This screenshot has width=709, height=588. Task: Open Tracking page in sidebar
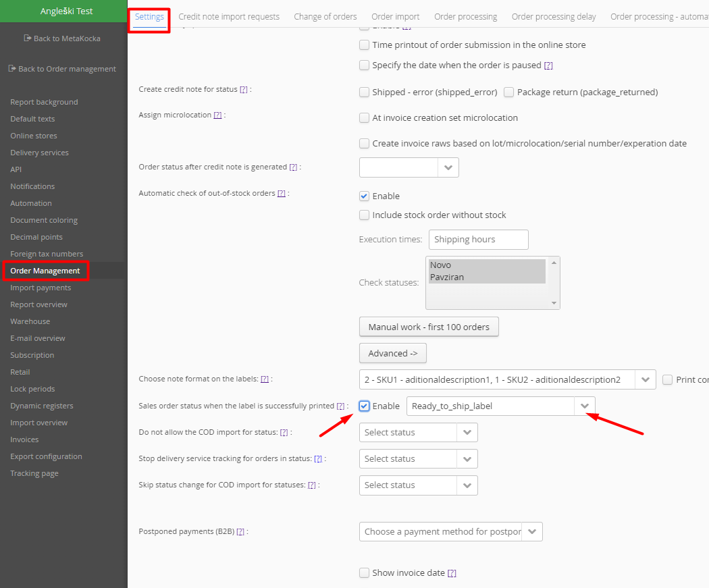(34, 473)
